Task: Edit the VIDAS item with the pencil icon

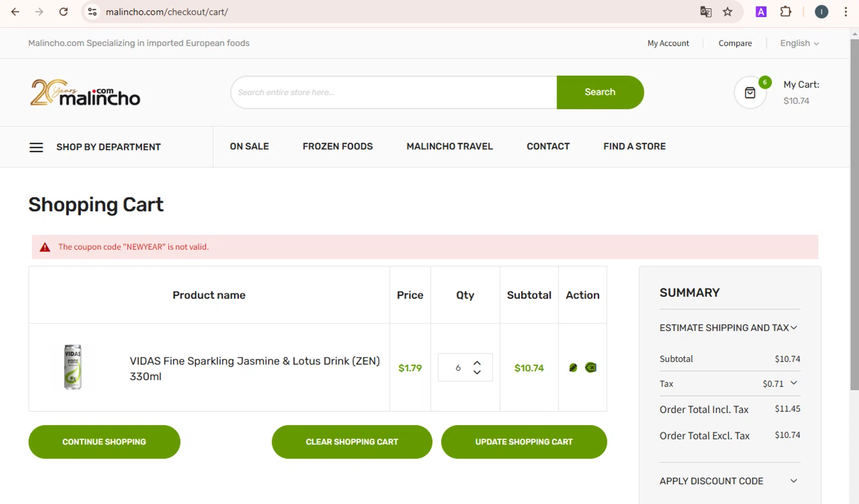Action: click(x=573, y=368)
